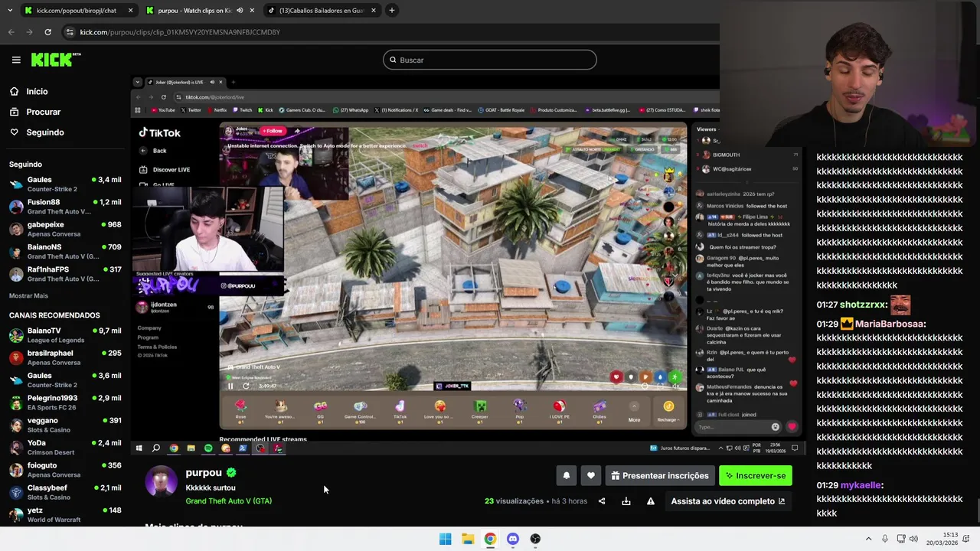Click the Follow button on TikTok stream in the clip

pos(273,131)
